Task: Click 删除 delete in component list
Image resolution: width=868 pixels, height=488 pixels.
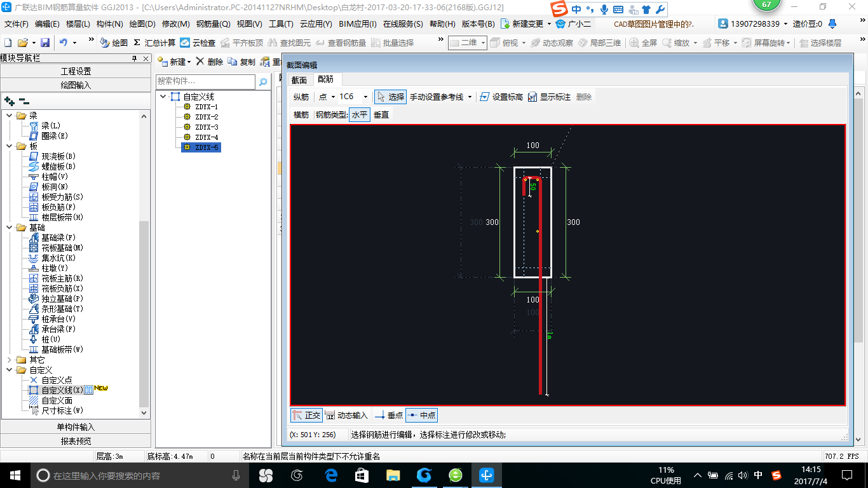Action: [x=209, y=62]
